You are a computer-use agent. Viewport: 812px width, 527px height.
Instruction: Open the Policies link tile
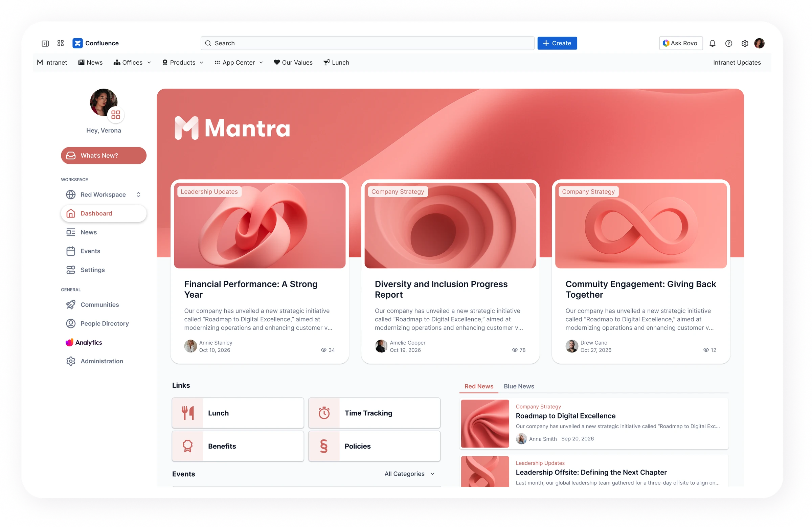pos(374,446)
